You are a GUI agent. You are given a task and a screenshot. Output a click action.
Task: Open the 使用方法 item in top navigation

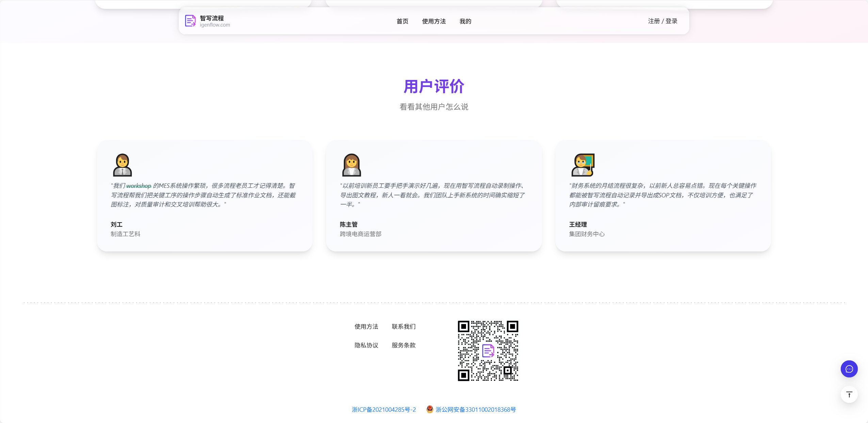[434, 21]
